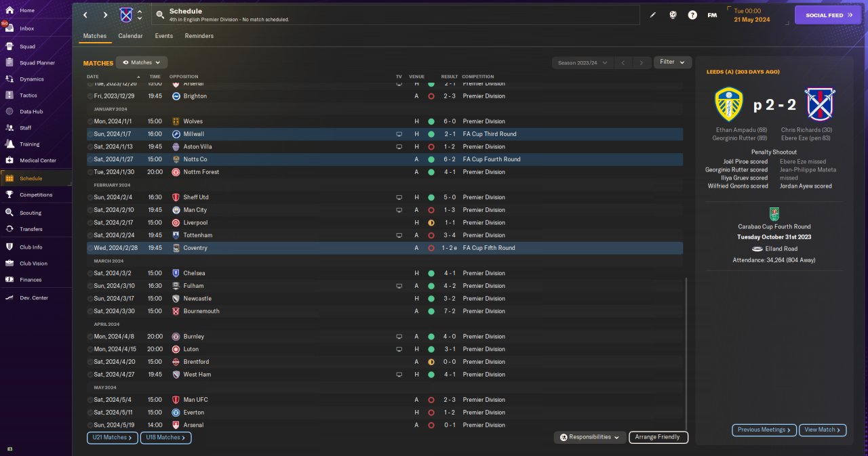Select the Millwall FA Cup Third Round row
Viewport: 868px width, 456px height.
384,134
